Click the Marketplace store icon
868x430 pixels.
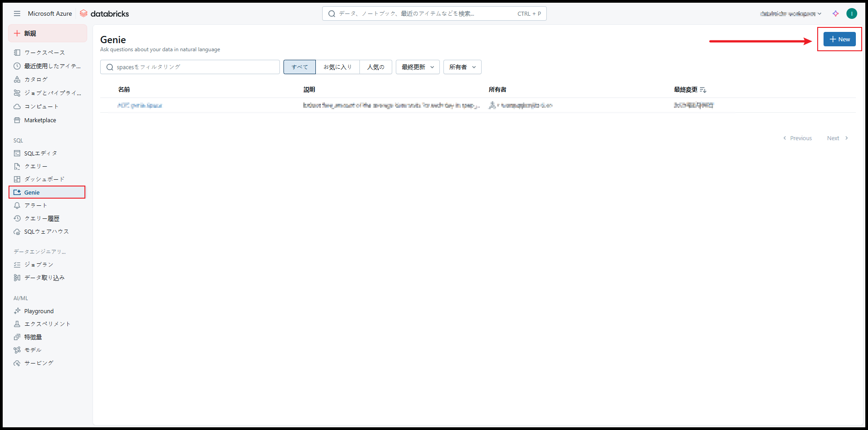(17, 120)
